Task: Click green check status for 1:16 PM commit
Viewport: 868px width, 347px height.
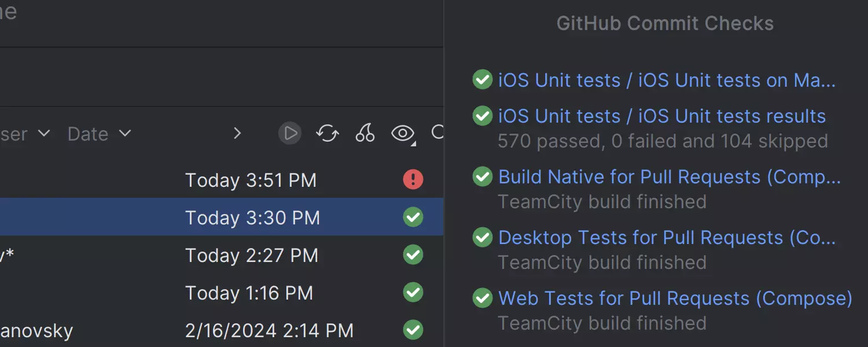Action: coord(413,293)
